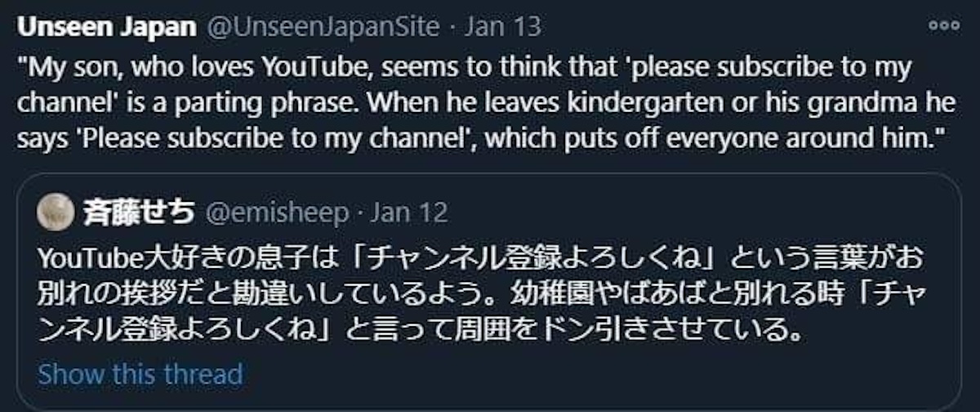Open the Unseen Japan profile name
Screen dimensions: 980x412
(x=107, y=27)
